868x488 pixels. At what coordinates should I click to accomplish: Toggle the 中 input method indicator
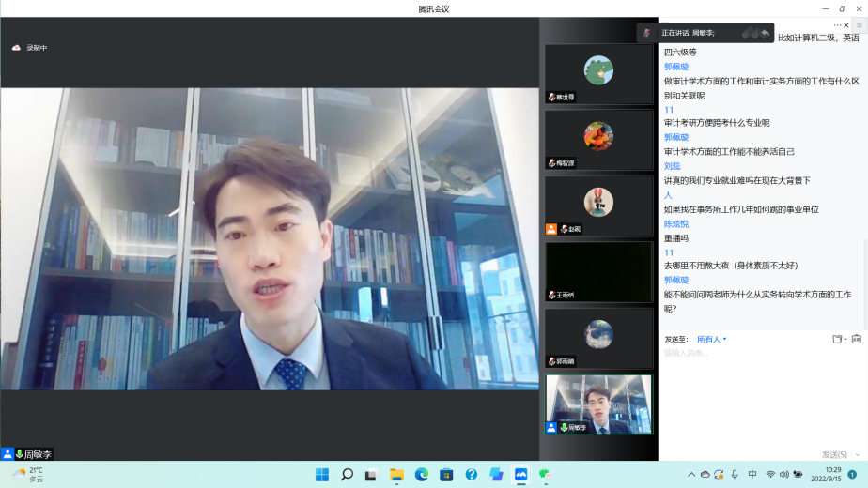[752, 474]
